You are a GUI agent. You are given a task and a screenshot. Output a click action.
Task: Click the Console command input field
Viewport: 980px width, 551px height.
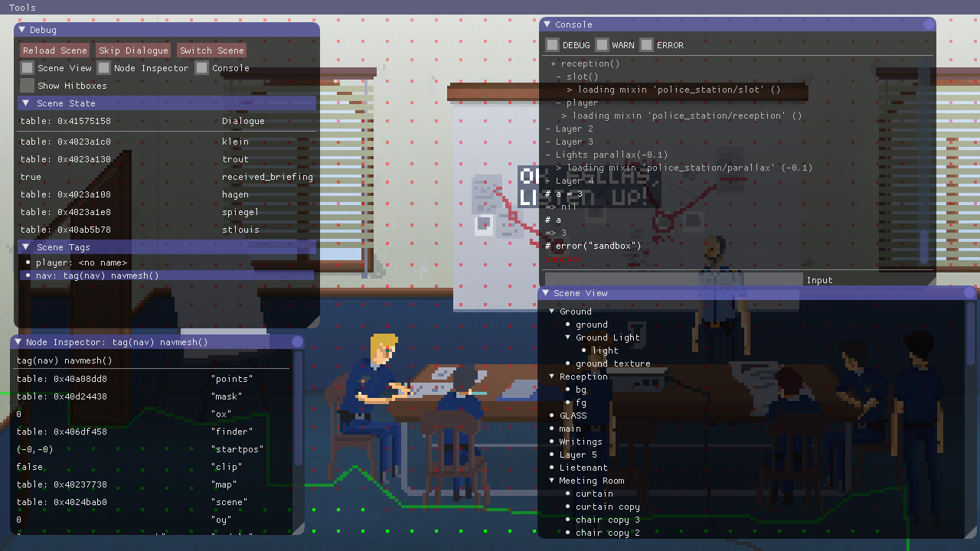pyautogui.click(x=674, y=280)
